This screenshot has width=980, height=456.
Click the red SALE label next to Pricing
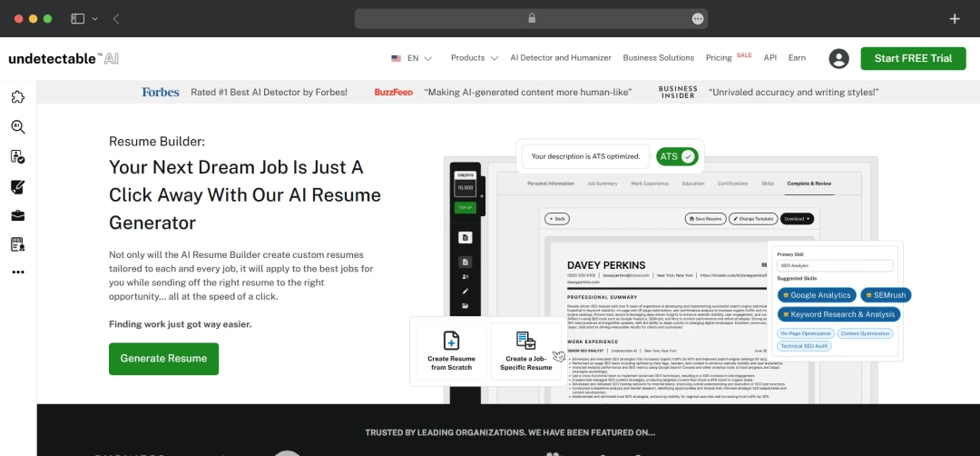click(x=744, y=55)
